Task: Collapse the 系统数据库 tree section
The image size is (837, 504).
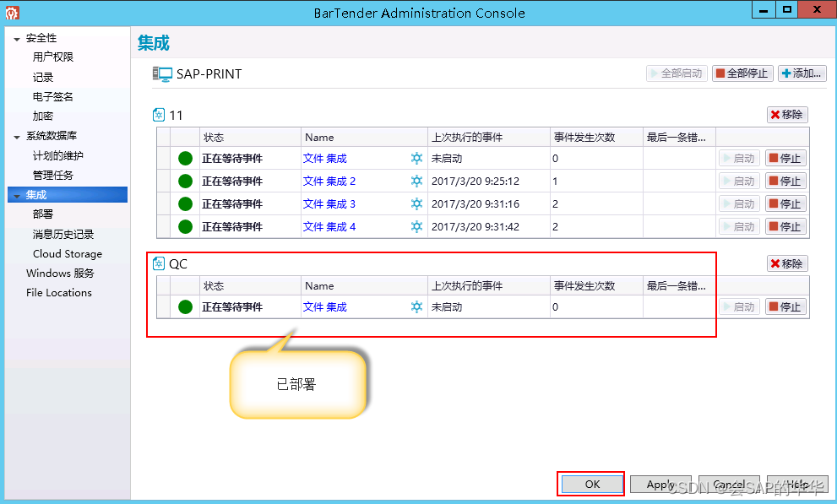Action: tap(14, 135)
